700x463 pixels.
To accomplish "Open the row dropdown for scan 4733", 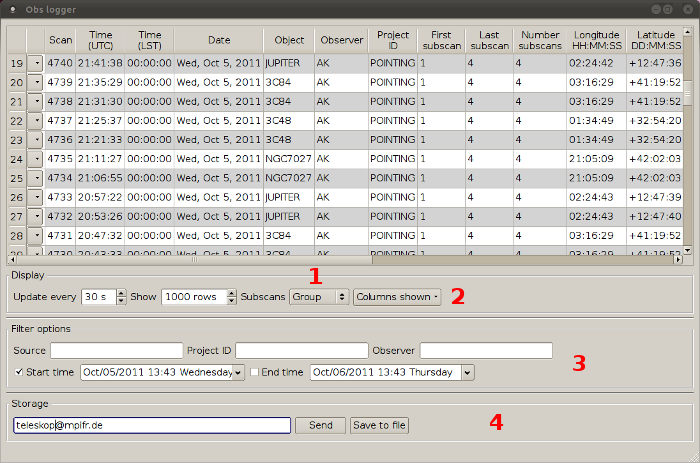I will 35,198.
